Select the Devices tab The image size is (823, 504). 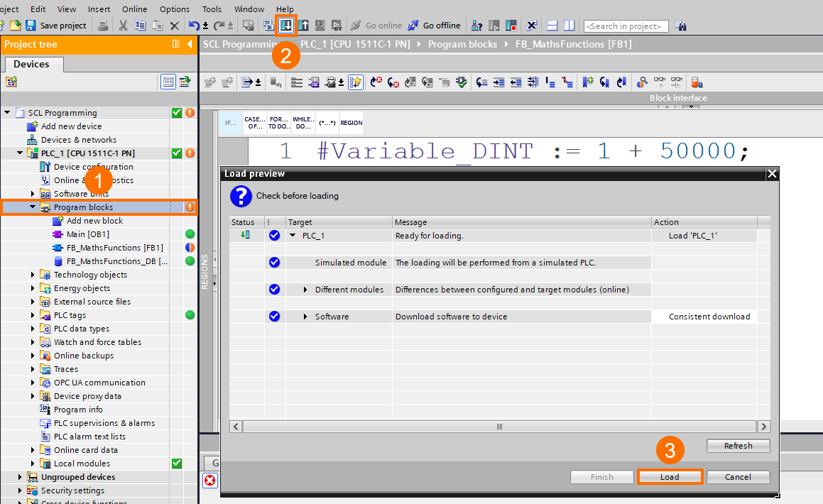coord(32,64)
